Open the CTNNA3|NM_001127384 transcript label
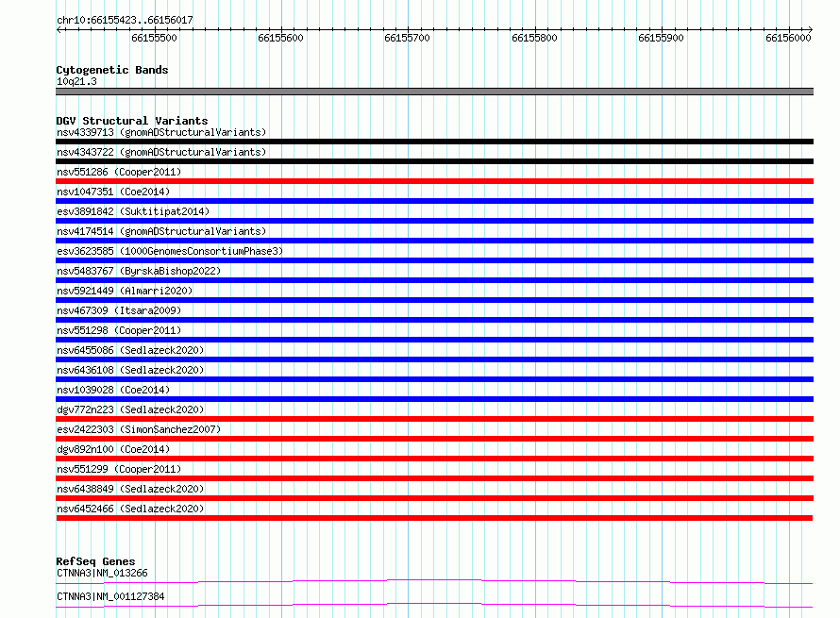This screenshot has width=840, height=618. pos(110,596)
